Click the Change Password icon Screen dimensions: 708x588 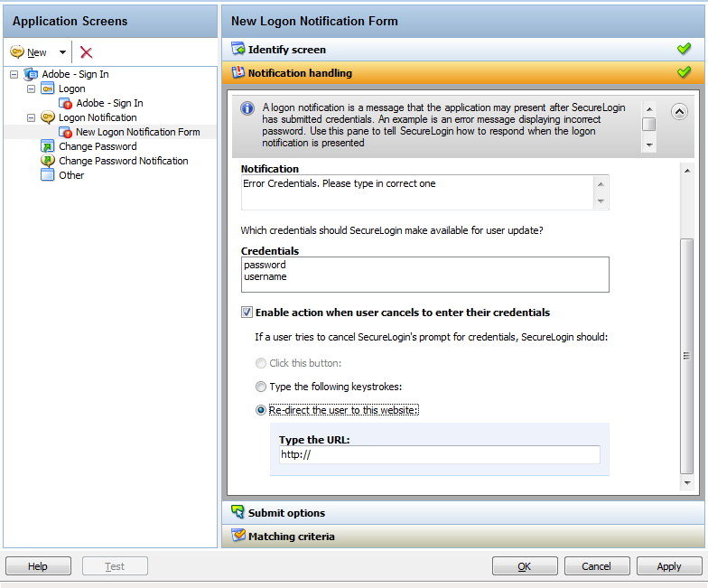47,146
